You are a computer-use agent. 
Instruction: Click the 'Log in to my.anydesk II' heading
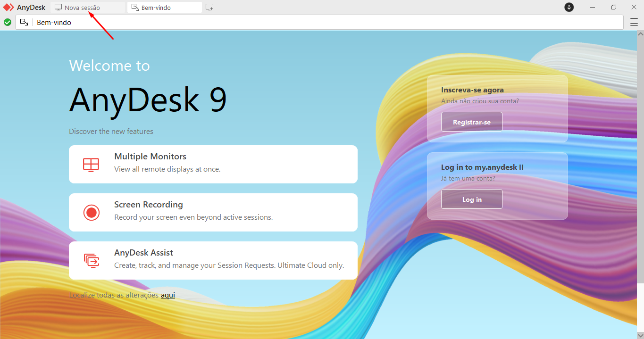(482, 167)
